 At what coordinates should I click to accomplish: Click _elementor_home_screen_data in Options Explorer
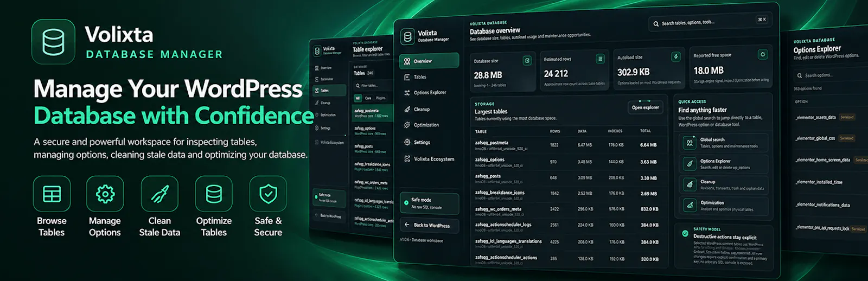point(822,160)
